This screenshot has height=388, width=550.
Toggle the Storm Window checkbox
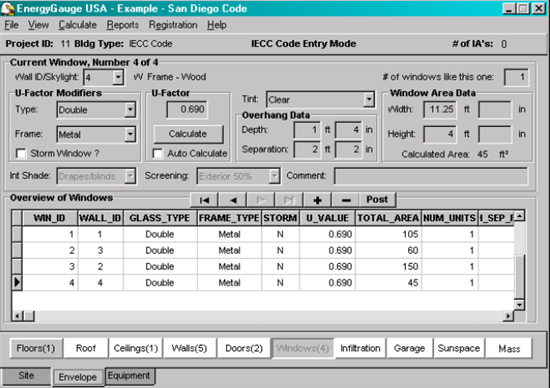coord(21,153)
